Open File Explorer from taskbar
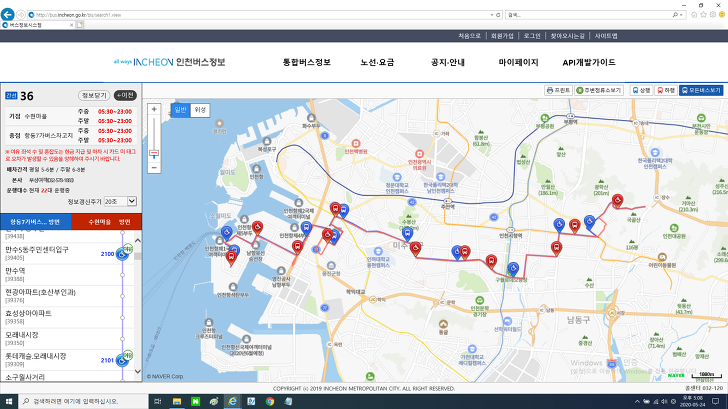 click(x=177, y=401)
